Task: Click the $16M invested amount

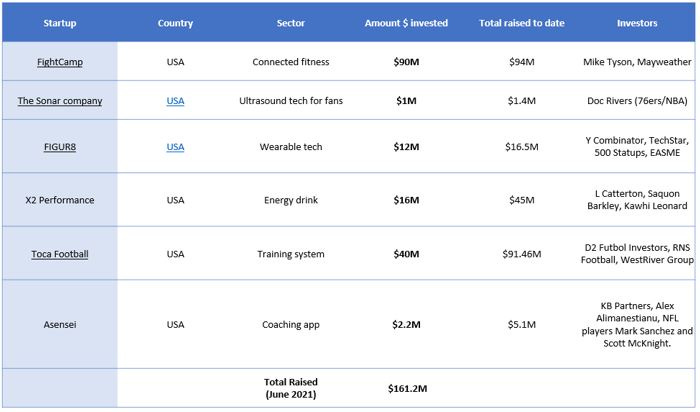Action: [406, 200]
